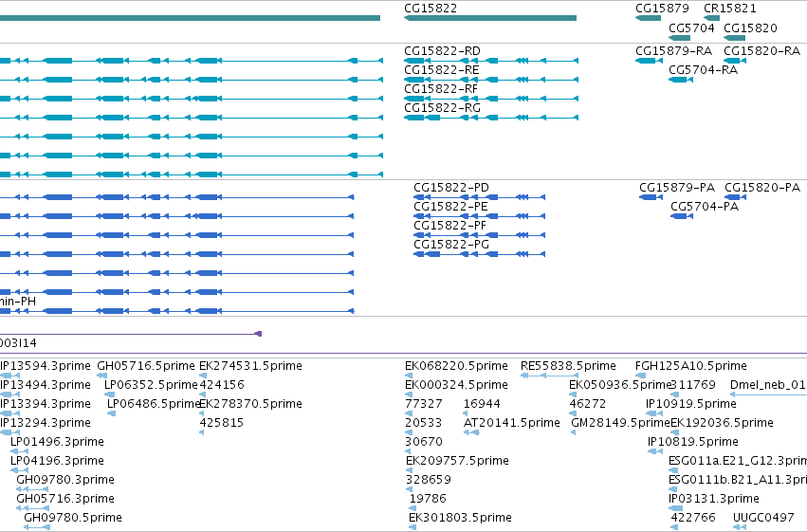The height and width of the screenshot is (532, 807).
Task: Click the IP13394.3prime EST label
Action: click(x=46, y=404)
